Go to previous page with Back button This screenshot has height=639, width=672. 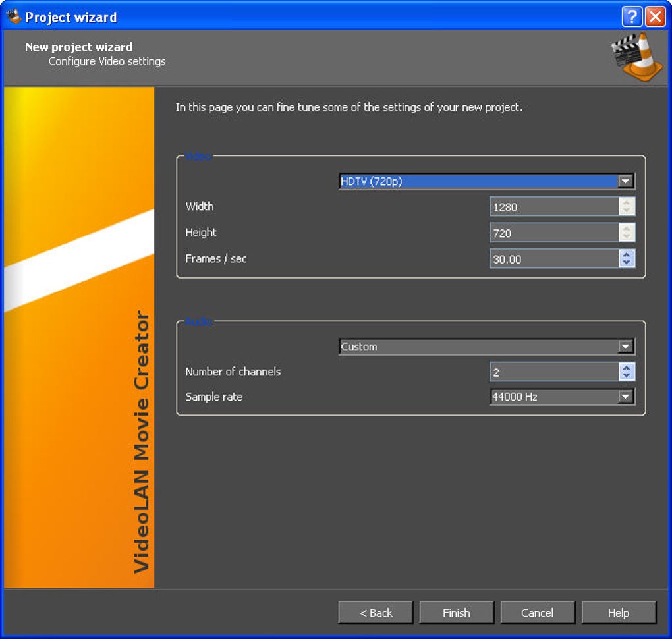click(x=376, y=613)
